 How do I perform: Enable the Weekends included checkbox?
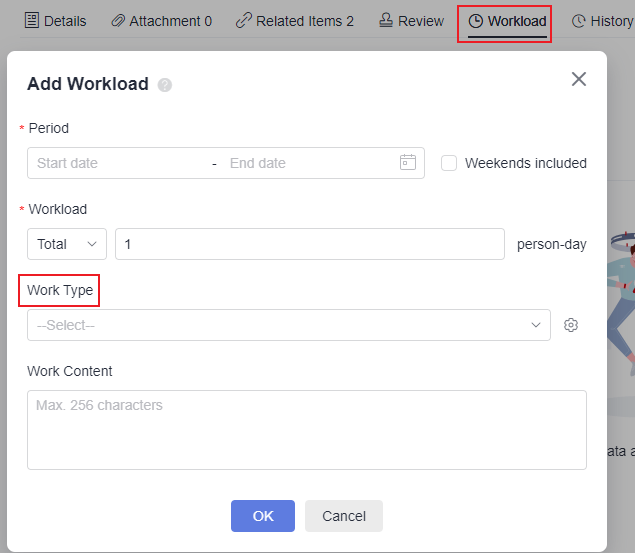point(449,163)
